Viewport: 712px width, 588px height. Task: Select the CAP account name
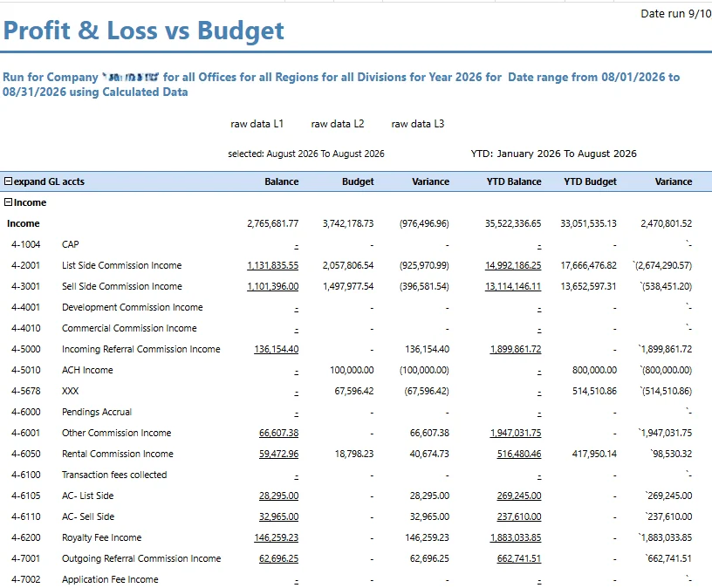(71, 245)
